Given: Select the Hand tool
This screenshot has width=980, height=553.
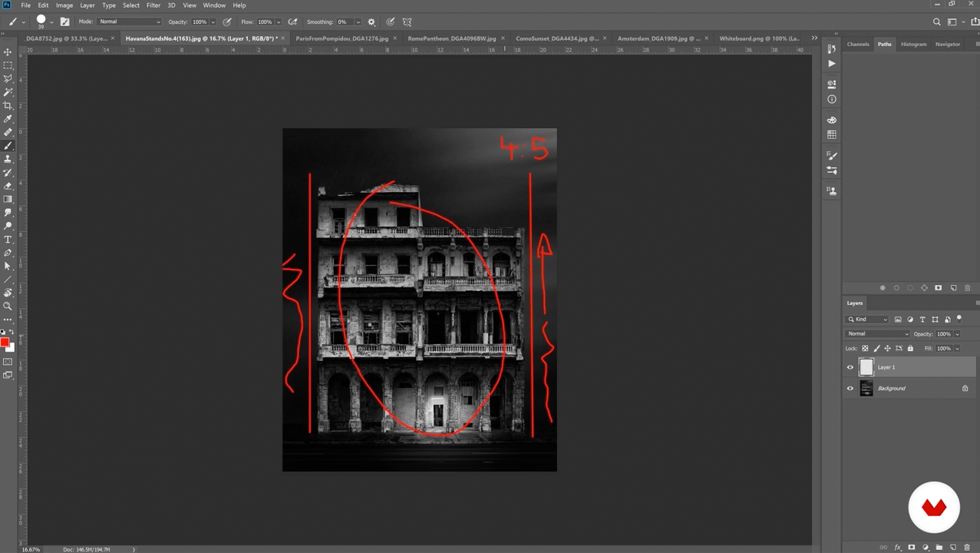Looking at the screenshot, I should pyautogui.click(x=8, y=293).
